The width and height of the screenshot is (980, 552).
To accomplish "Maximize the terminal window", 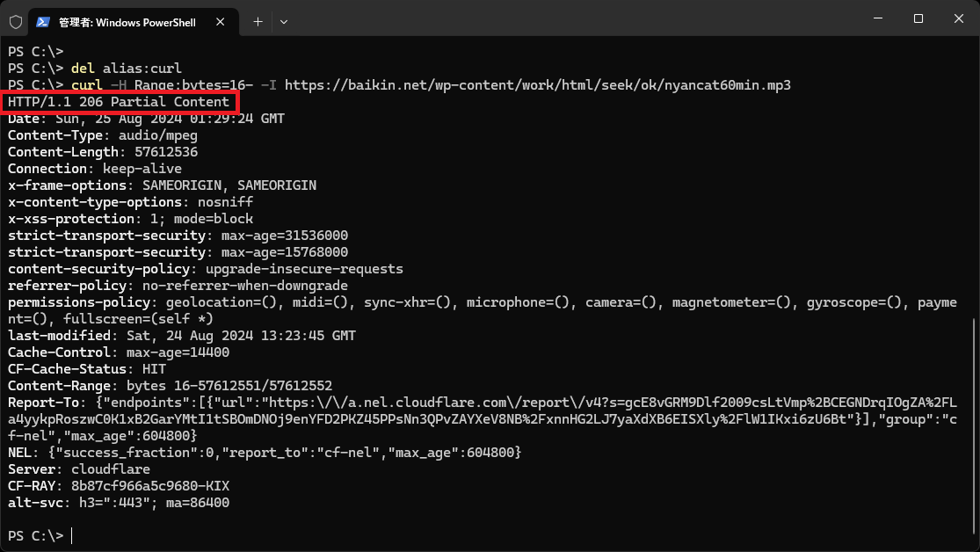I will [918, 18].
